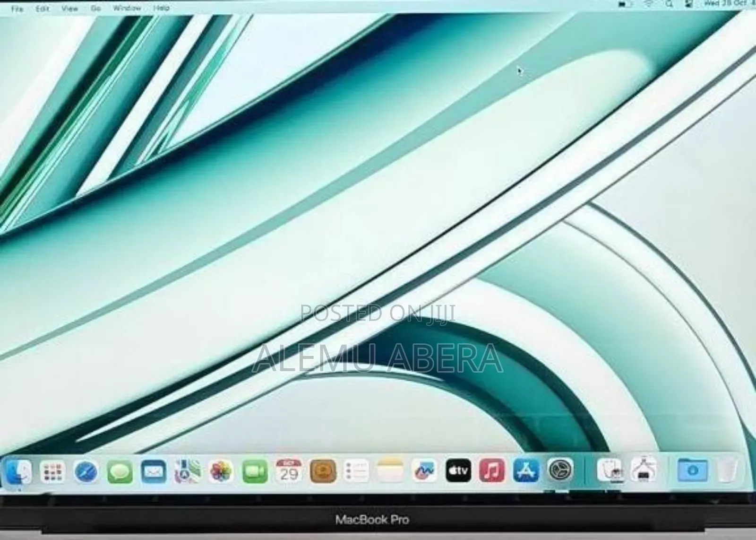Launch the Messages app
756x540 pixels.
(x=119, y=472)
